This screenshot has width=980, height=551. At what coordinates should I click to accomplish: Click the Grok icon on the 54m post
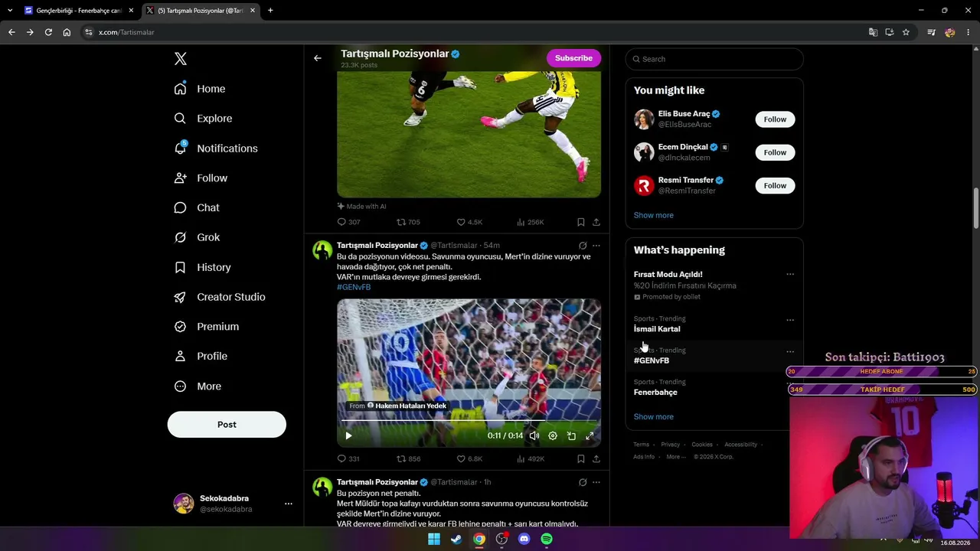[583, 246]
